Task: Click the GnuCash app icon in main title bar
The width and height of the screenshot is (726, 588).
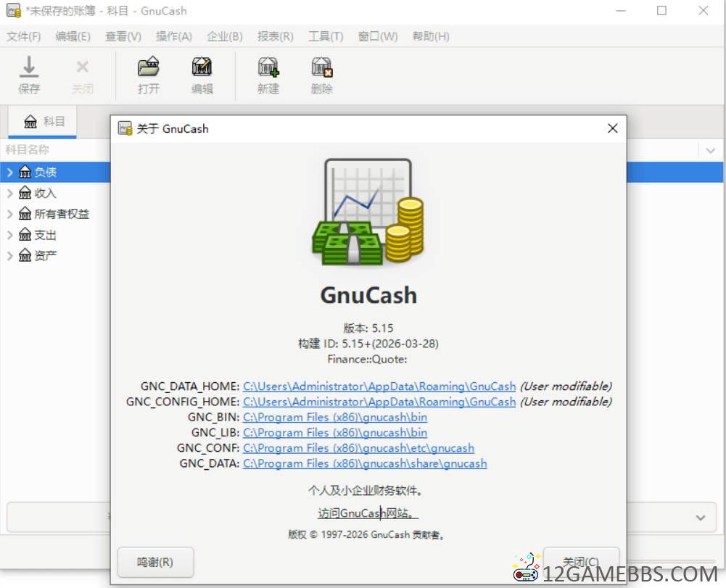Action: coord(14,11)
